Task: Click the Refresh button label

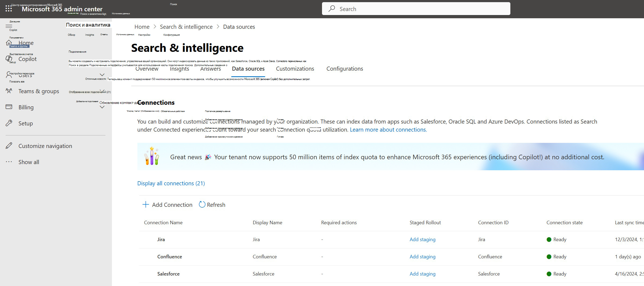Action: [216, 205]
